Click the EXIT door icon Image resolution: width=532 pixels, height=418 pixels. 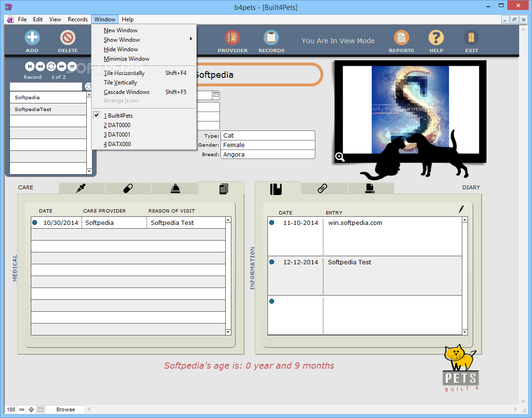point(471,37)
